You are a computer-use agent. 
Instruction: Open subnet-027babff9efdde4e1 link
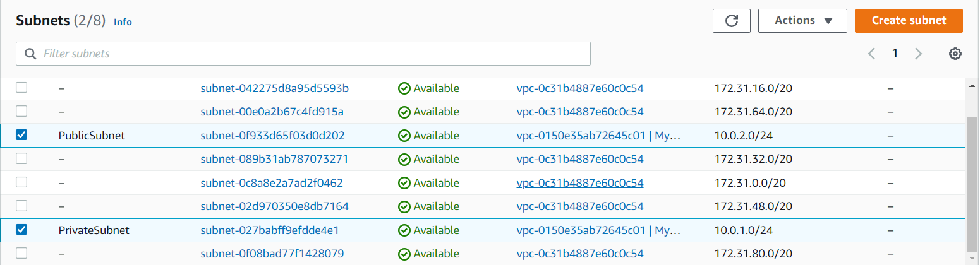pos(270,230)
